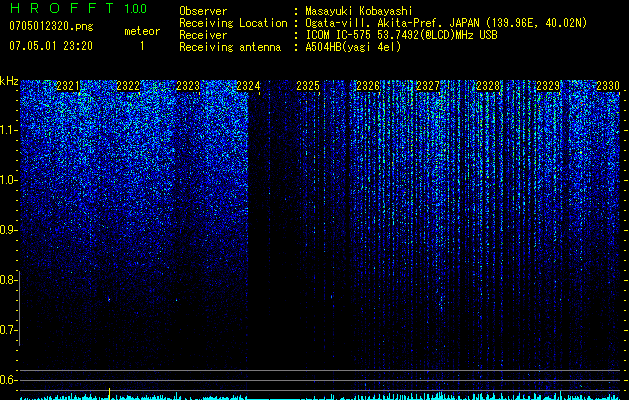The image size is (629, 400).
Task: Click the yellow meteor detection spike
Action: pyautogui.click(x=109, y=394)
